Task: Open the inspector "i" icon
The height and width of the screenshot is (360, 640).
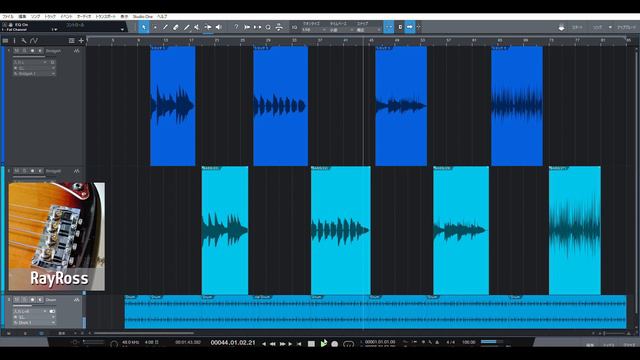Action: tap(15, 41)
